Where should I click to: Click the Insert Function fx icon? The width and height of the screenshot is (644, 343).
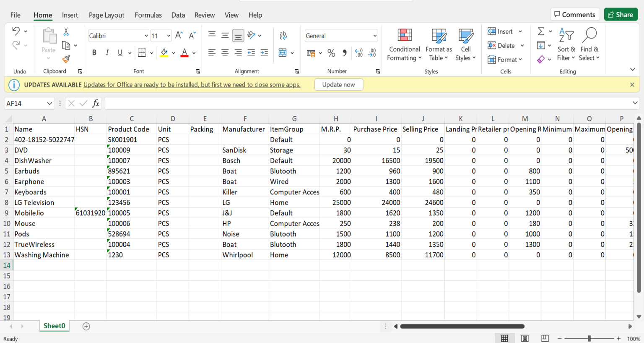[96, 103]
